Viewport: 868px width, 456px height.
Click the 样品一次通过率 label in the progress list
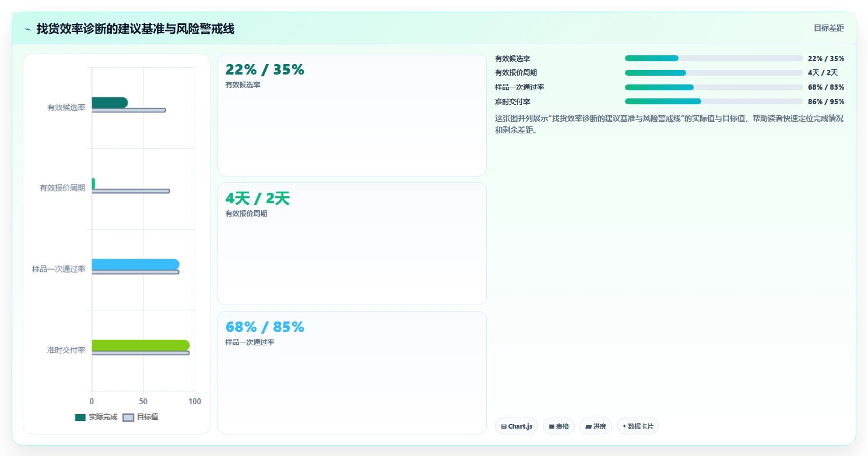tap(519, 87)
